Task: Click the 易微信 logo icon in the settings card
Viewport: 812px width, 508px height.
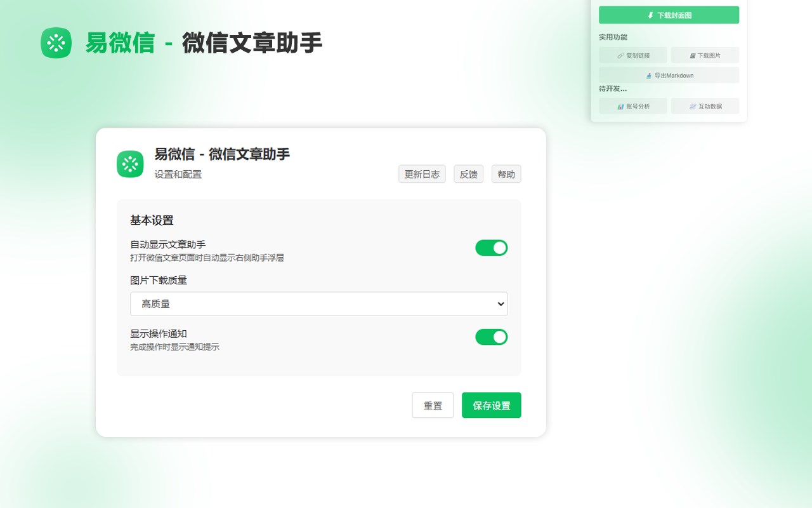Action: pos(130,164)
